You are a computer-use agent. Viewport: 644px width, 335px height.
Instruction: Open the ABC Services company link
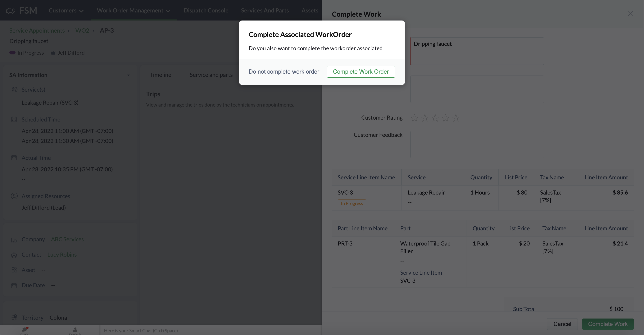point(67,239)
